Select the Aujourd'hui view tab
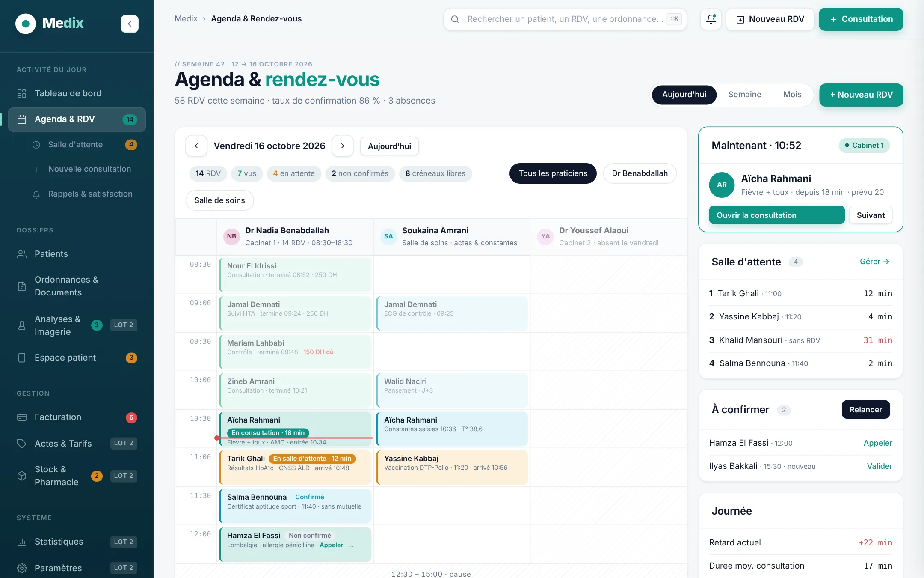 (684, 95)
